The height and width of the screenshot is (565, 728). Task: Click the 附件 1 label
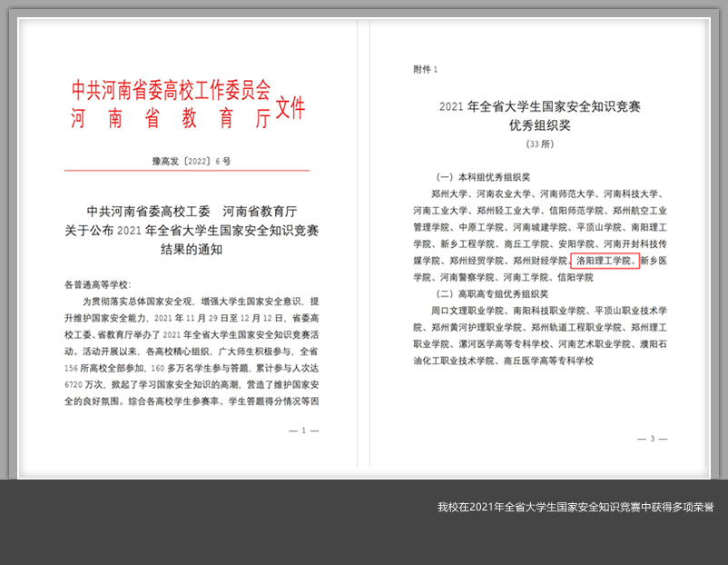click(425, 70)
